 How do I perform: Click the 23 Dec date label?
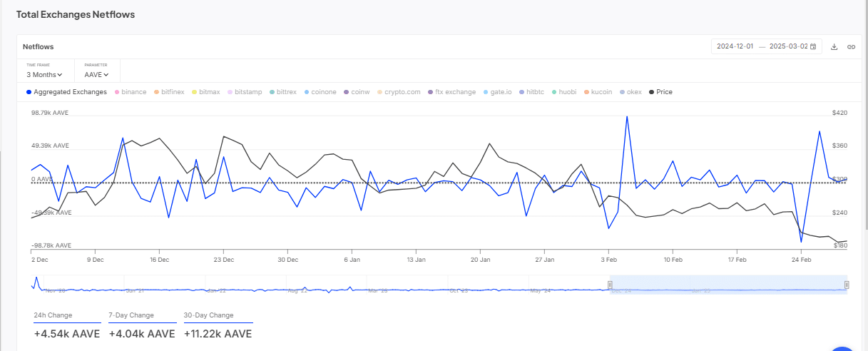click(224, 260)
